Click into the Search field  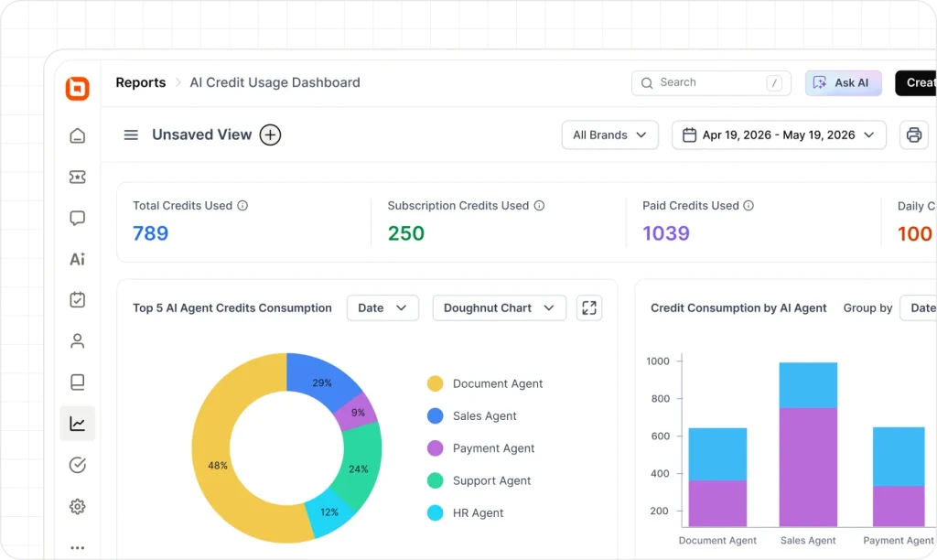[711, 83]
